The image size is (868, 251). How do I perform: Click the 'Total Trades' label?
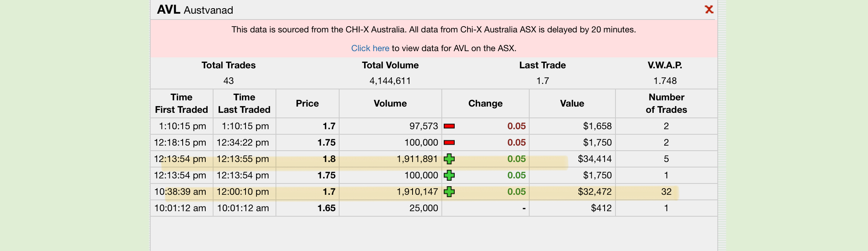[x=229, y=65]
